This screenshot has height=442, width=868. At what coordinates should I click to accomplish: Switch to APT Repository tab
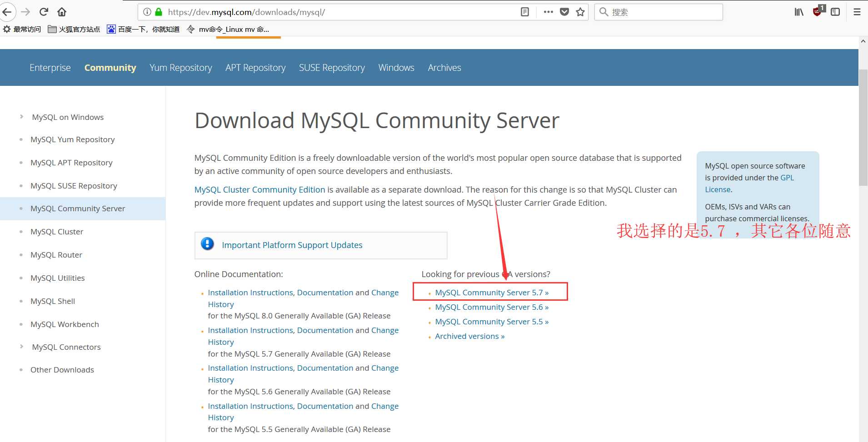point(255,68)
